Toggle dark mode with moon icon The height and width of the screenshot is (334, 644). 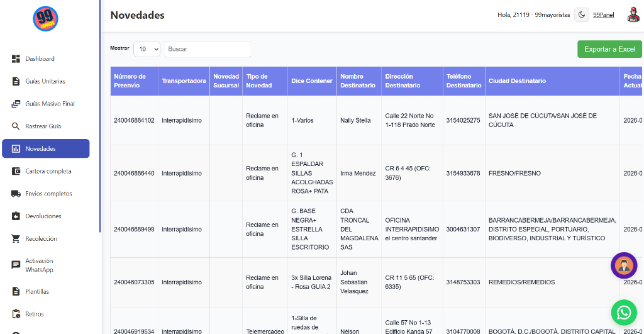[x=582, y=14]
